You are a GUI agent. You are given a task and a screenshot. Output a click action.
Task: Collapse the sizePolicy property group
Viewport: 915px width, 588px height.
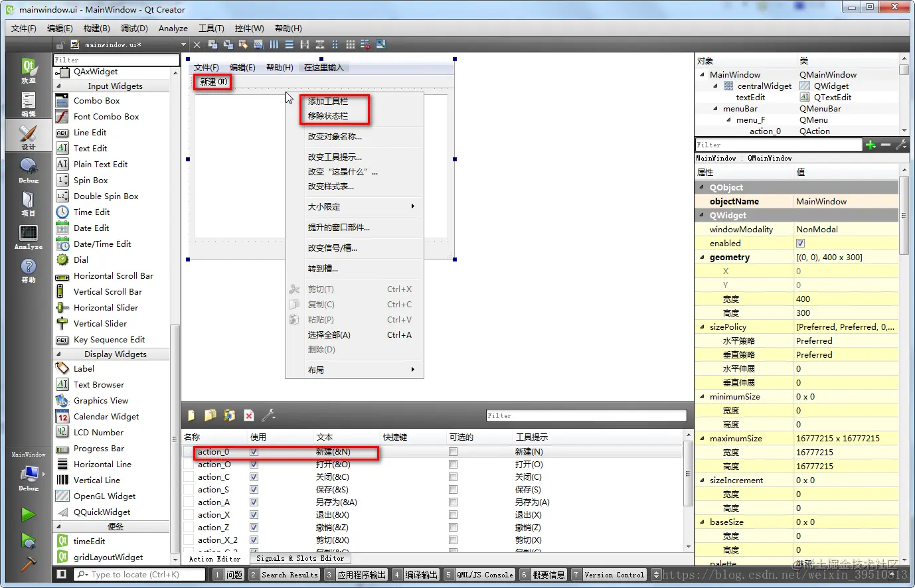pyautogui.click(x=703, y=327)
